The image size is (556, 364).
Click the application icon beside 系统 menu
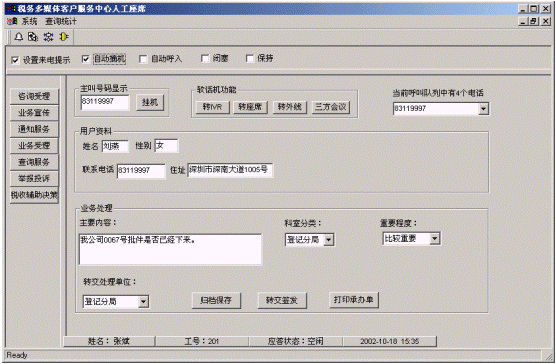[x=12, y=21]
